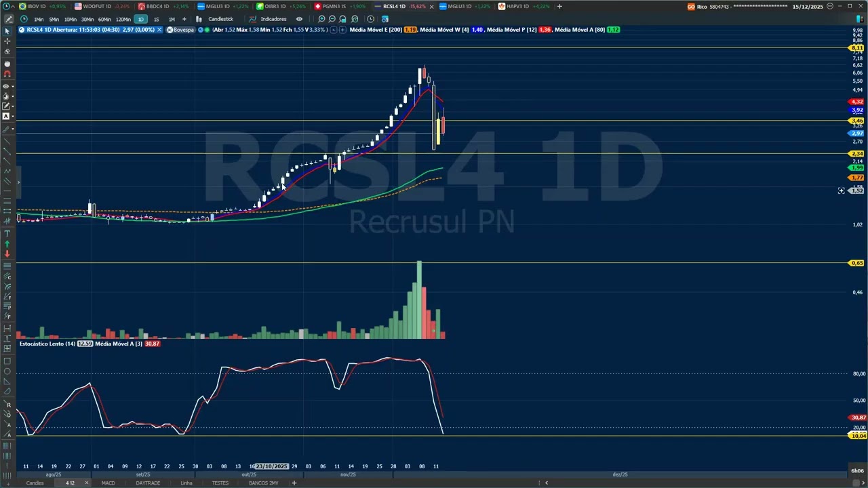The image size is (868, 488).
Task: Add a new workspace tab
Action: [294, 483]
